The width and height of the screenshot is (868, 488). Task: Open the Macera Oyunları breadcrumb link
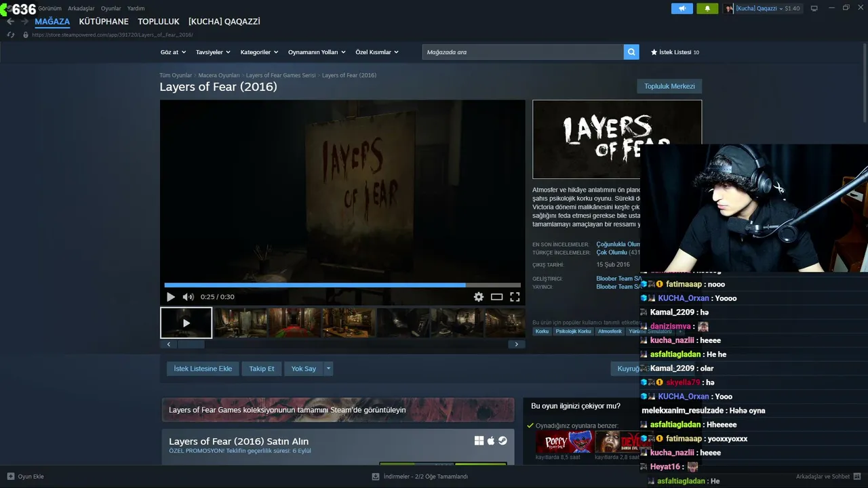[219, 75]
